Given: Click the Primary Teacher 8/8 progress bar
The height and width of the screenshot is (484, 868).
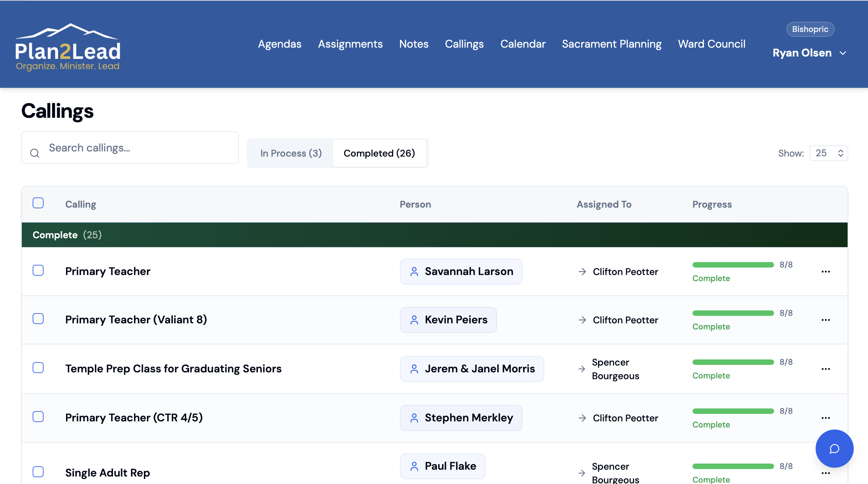Looking at the screenshot, I should coord(733,265).
